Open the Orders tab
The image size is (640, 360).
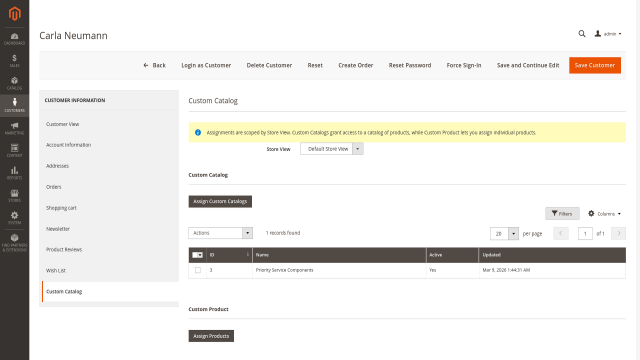109,187
